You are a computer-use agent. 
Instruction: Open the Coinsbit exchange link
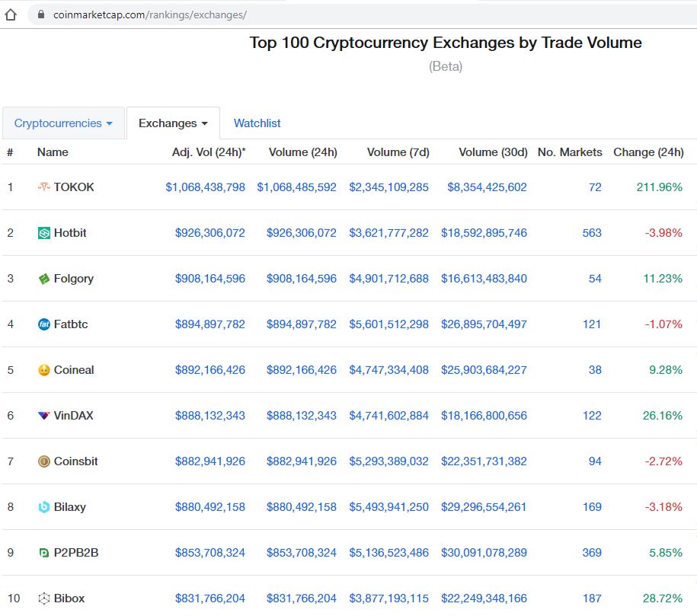[x=75, y=461]
